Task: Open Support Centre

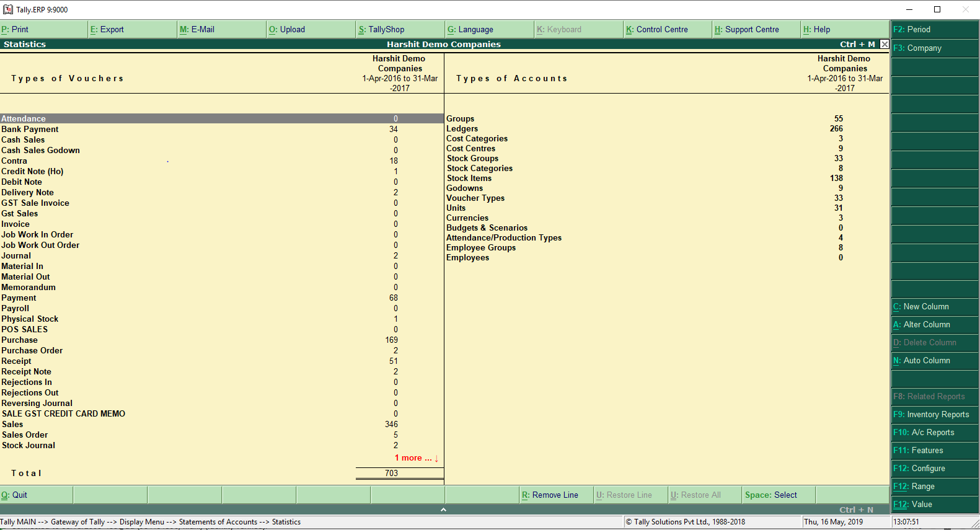Action: 757,29
